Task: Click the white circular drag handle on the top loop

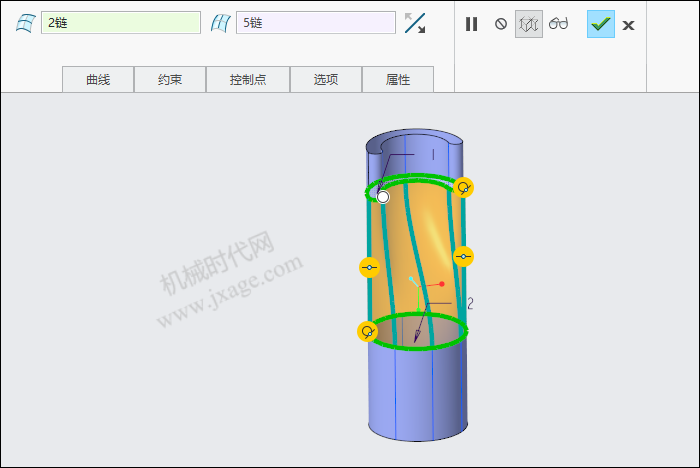Action: coord(383,197)
